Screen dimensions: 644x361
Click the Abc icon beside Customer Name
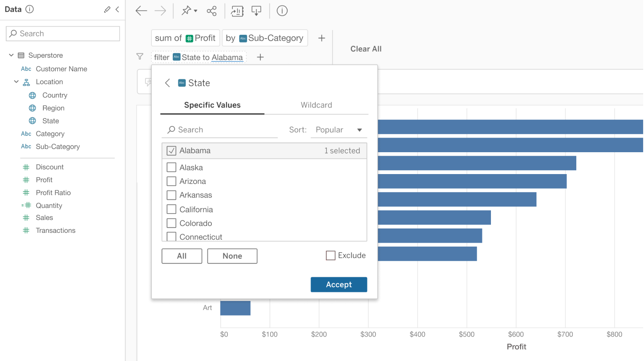pos(26,69)
